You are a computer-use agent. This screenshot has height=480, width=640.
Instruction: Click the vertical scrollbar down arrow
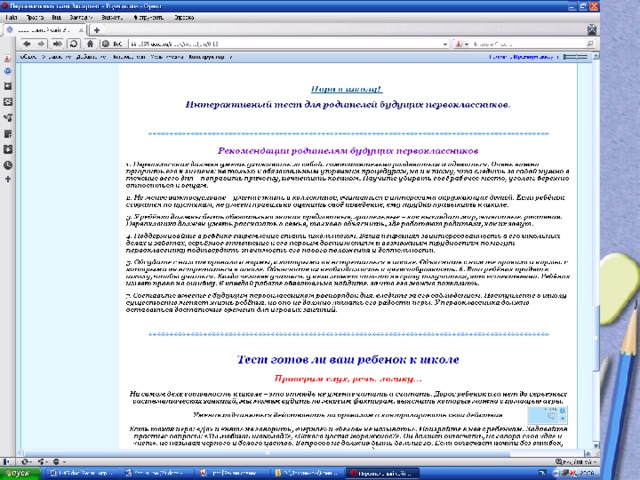click(596, 446)
